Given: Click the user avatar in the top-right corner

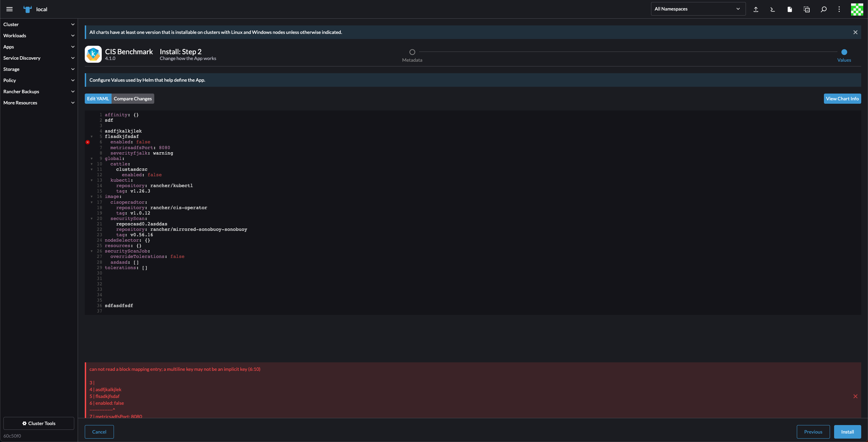Looking at the screenshot, I should coord(857,9).
